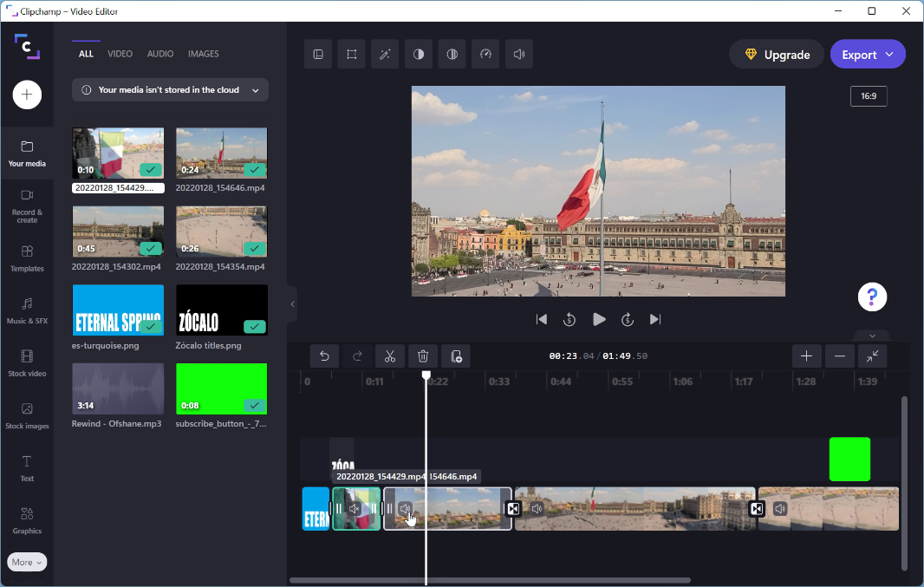Click the Undo arrow in timeline toolbar
924x587 pixels.
[x=324, y=355]
